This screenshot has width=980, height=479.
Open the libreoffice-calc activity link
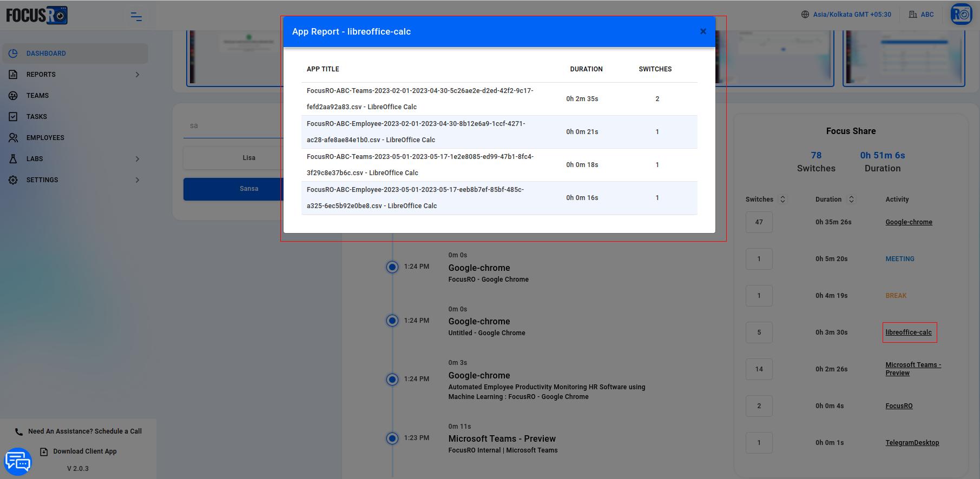pos(909,332)
